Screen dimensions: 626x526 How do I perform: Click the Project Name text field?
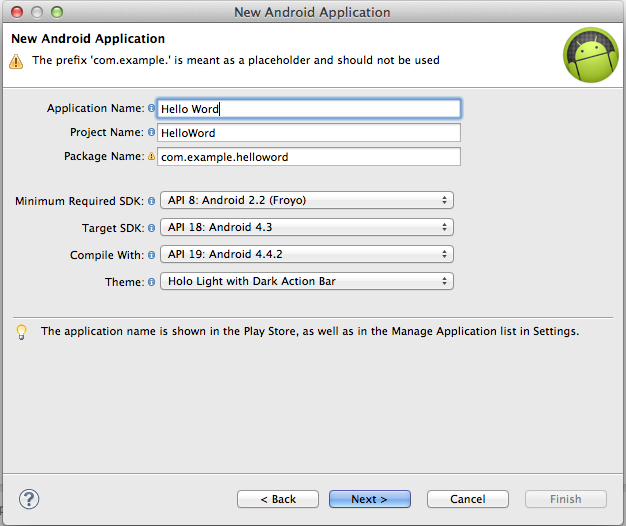tap(309, 132)
